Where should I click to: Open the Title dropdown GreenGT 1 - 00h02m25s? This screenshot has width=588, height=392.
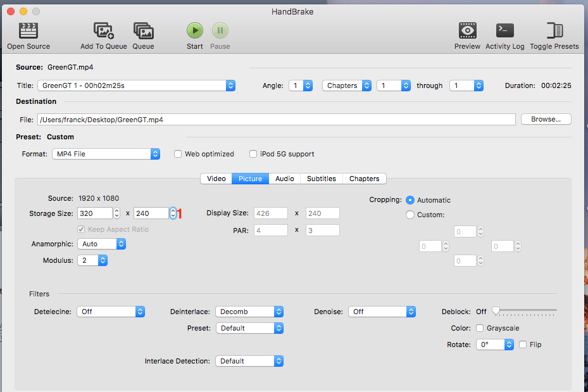[137, 85]
